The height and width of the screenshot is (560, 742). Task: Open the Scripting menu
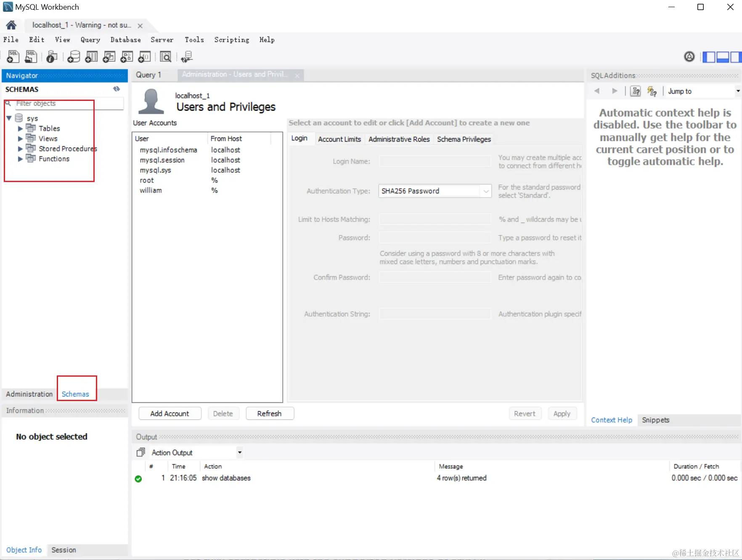[232, 40]
